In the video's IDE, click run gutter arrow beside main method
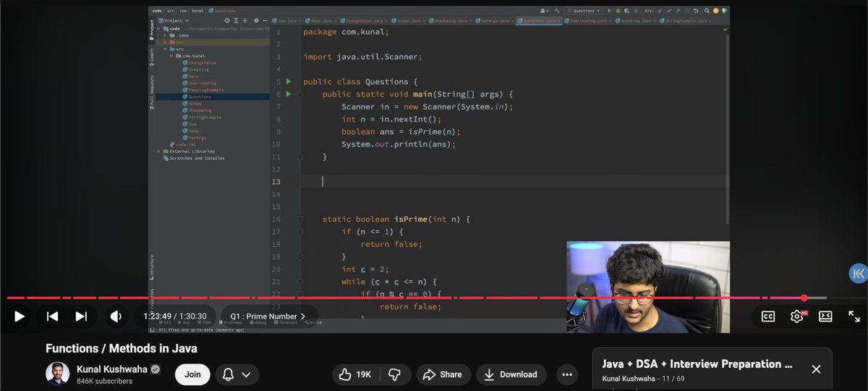 click(289, 94)
